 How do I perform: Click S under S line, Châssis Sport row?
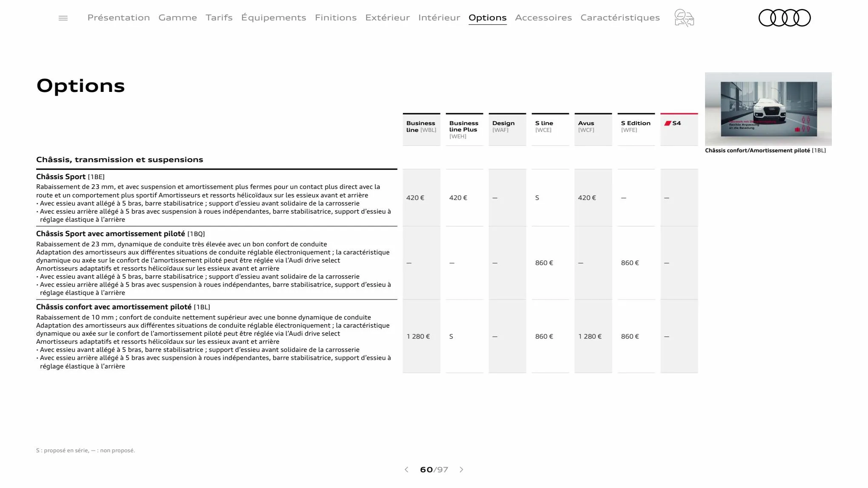[537, 198]
